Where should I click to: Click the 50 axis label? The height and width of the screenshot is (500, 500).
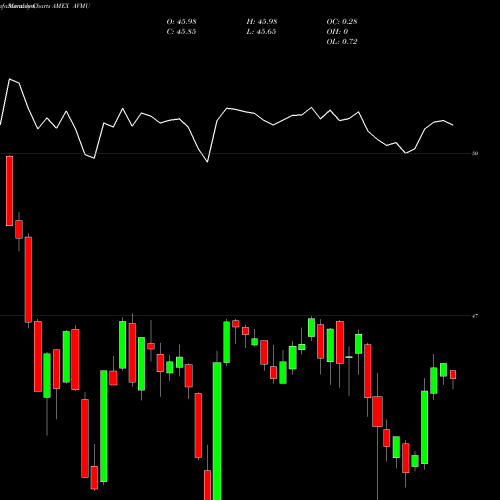point(475,153)
